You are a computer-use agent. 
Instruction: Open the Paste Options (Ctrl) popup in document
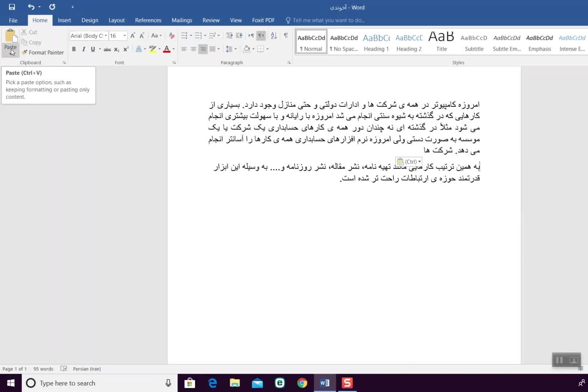tap(409, 161)
